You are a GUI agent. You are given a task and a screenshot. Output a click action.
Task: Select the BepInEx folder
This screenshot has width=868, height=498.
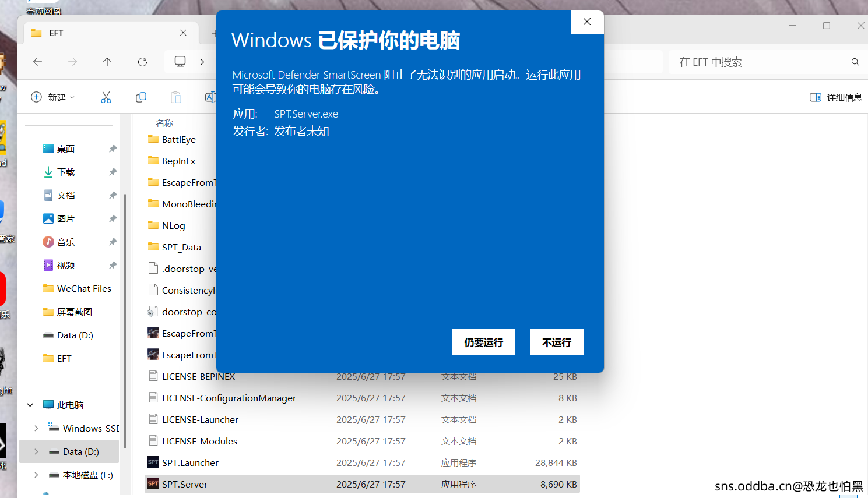[x=172, y=161]
